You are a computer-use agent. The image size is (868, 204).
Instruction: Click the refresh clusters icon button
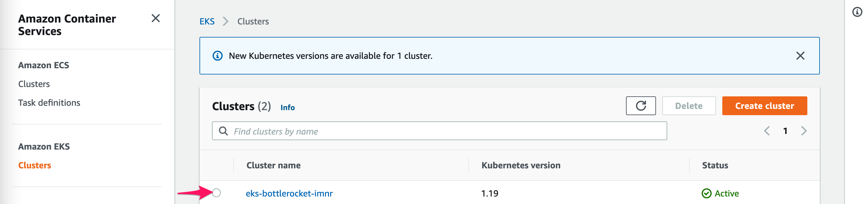(x=640, y=106)
